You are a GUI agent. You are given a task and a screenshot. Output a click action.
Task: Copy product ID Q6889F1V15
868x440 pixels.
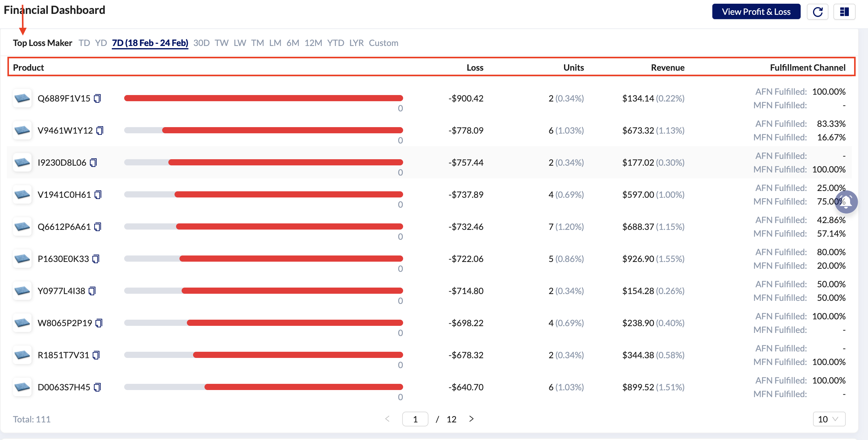tap(97, 98)
